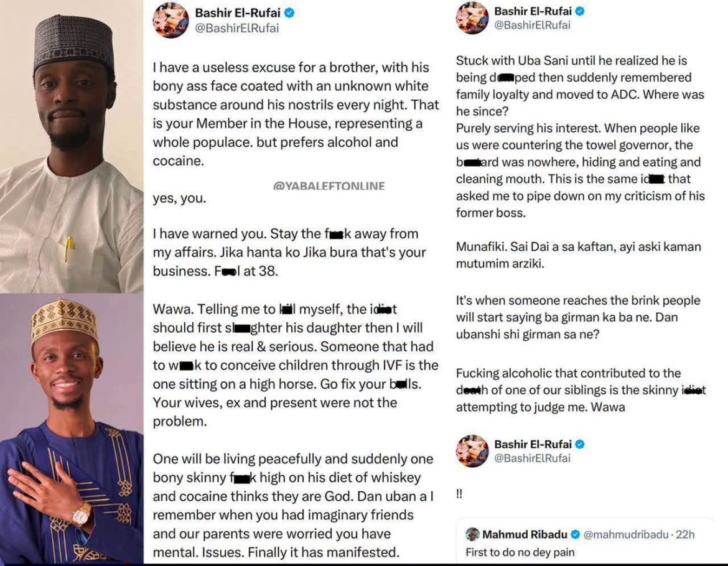The image size is (728, 566).
Task: Open @BashirElRufai handle above "useless excuse" tweet
Action: 237,29
